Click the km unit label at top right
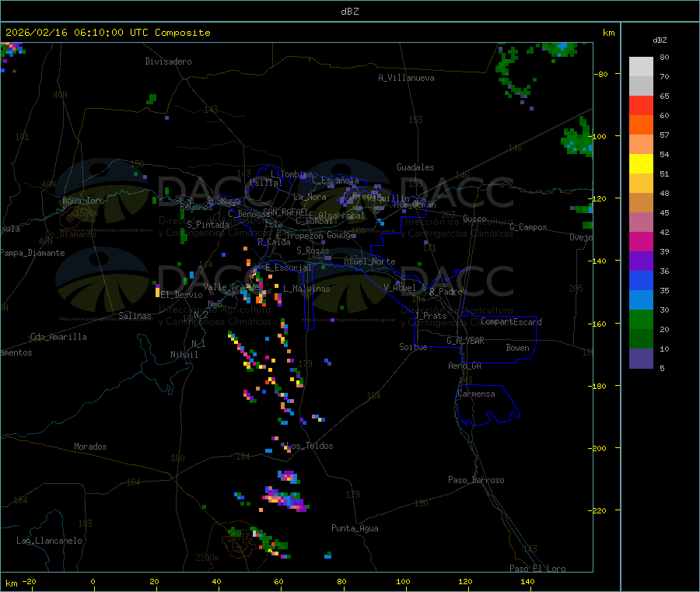 click(608, 33)
